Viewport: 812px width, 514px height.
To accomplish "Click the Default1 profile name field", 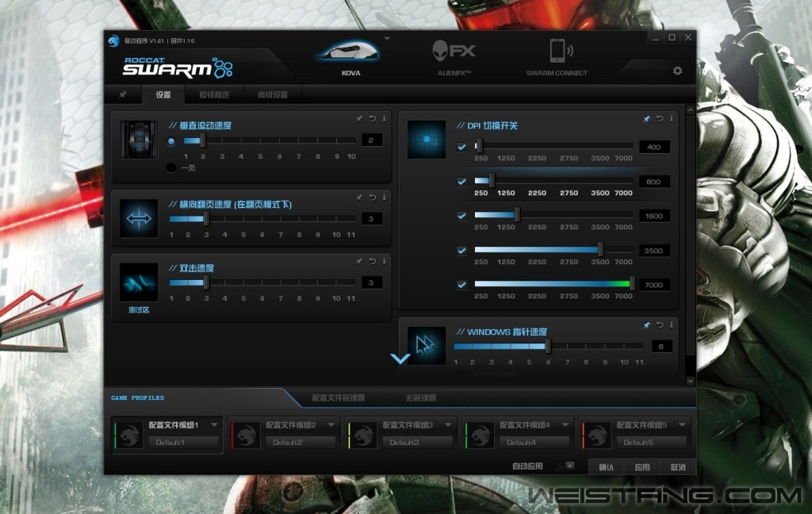I will point(183,443).
